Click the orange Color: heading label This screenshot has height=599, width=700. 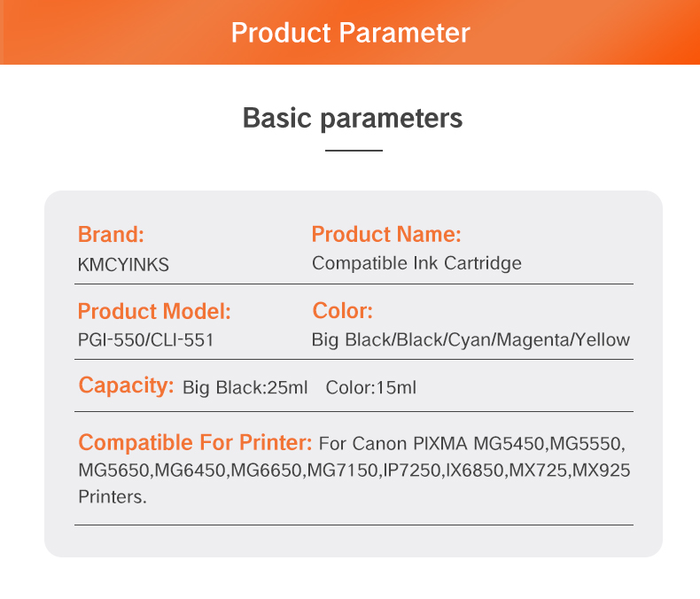click(343, 311)
